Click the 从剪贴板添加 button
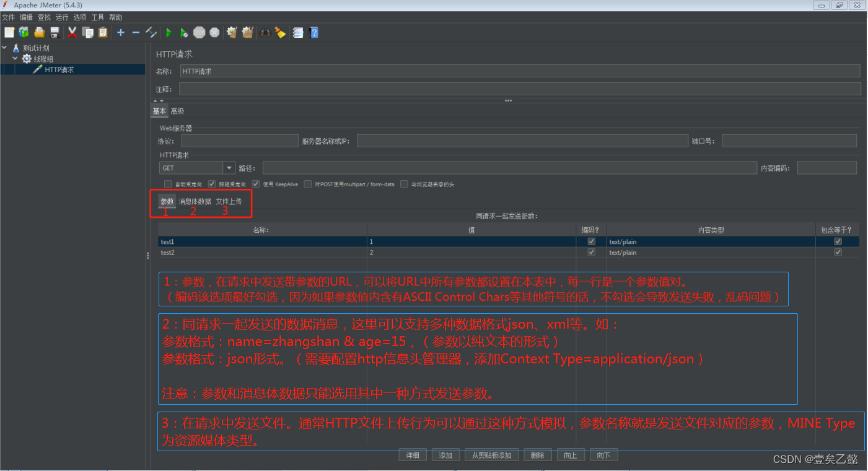Screen dimensions: 868x471 [491, 454]
